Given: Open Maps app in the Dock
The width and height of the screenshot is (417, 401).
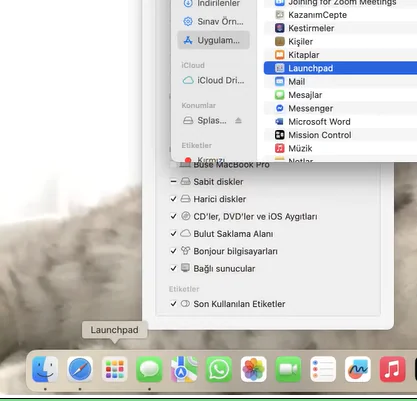Looking at the screenshot, I should 184,369.
